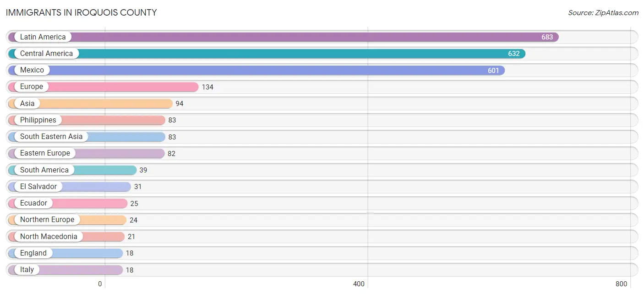Click the value 31 next to the El Salvador bar
The height and width of the screenshot is (295, 644).
pyautogui.click(x=138, y=187)
